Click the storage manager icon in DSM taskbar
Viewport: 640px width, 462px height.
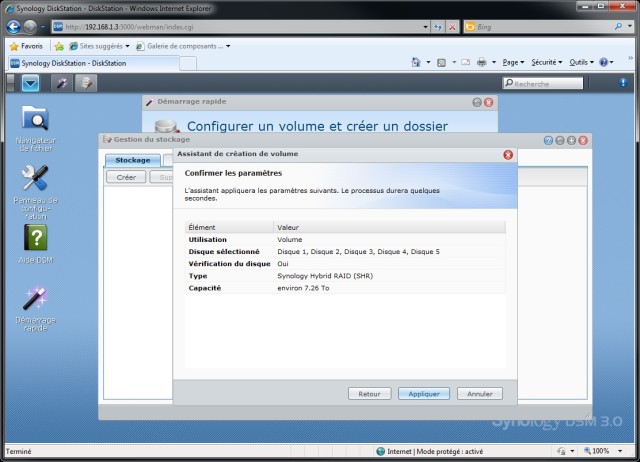tap(86, 83)
